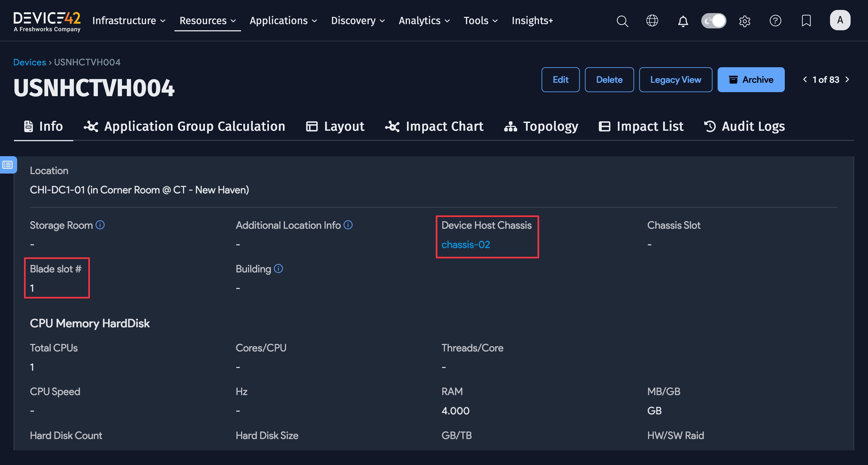Click the Storage Room info icon

coord(100,225)
